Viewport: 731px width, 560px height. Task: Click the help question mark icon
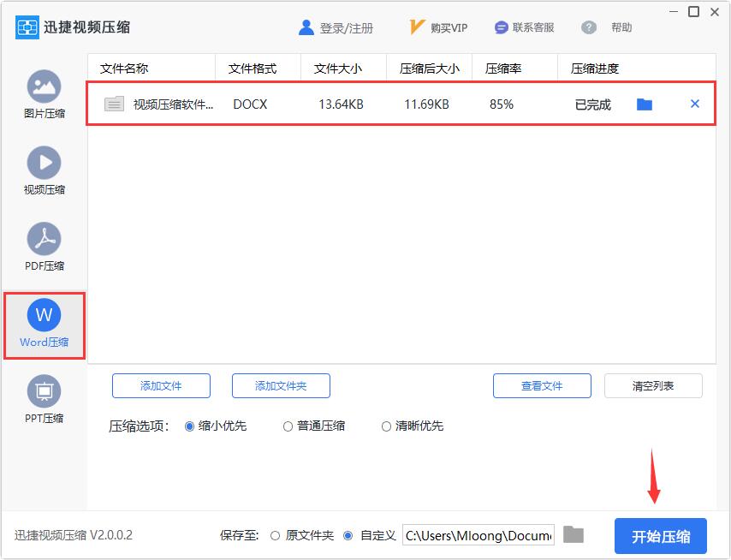click(x=589, y=28)
